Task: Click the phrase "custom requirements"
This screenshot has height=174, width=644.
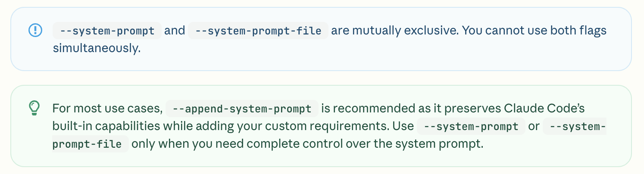Action: (349, 126)
